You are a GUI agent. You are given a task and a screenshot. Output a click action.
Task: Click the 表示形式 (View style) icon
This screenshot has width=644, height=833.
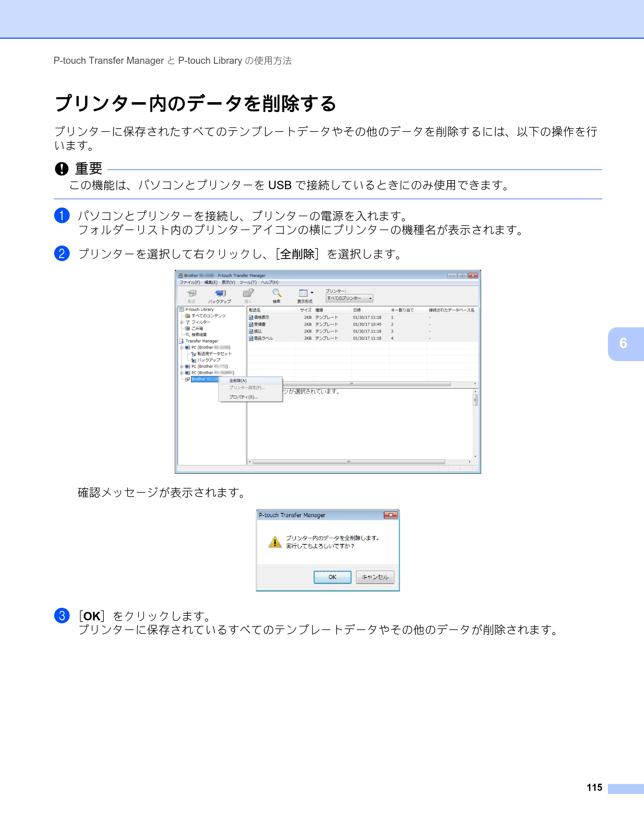pos(303,293)
